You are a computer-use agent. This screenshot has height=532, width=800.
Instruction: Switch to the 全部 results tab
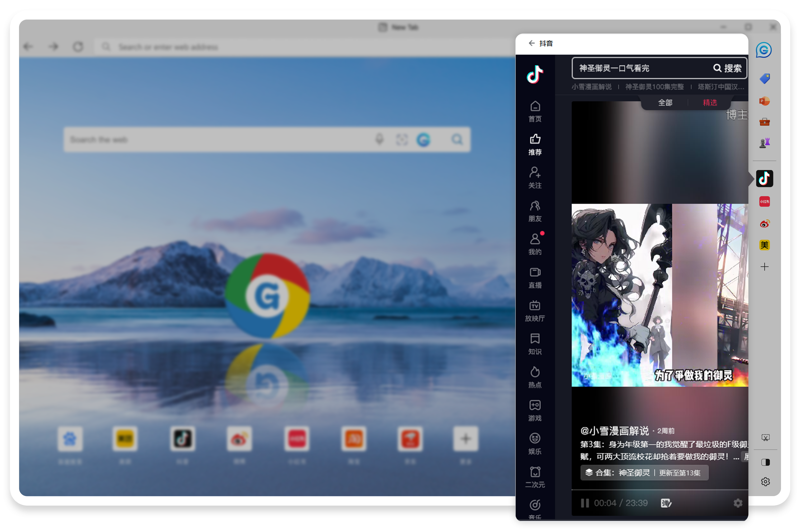click(x=665, y=102)
